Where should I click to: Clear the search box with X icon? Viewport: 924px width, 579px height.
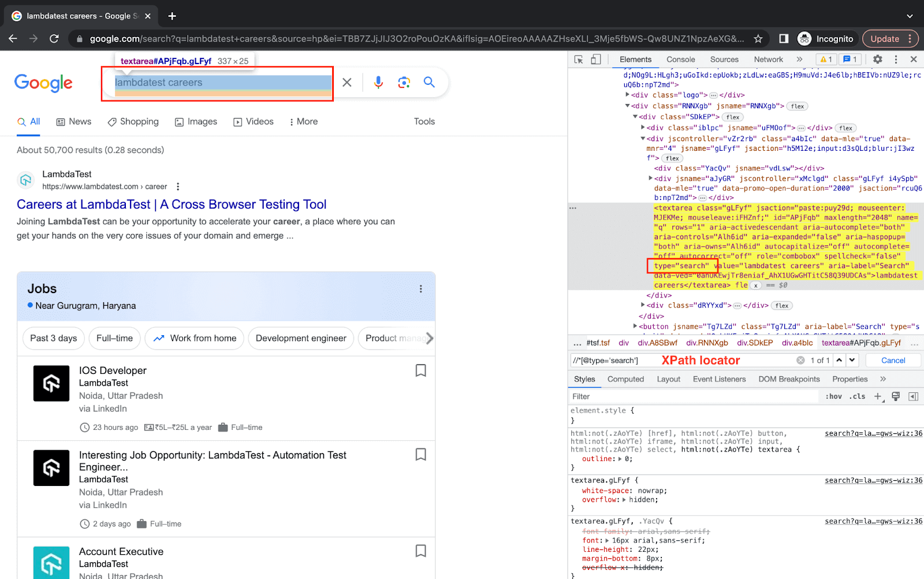pyautogui.click(x=347, y=83)
